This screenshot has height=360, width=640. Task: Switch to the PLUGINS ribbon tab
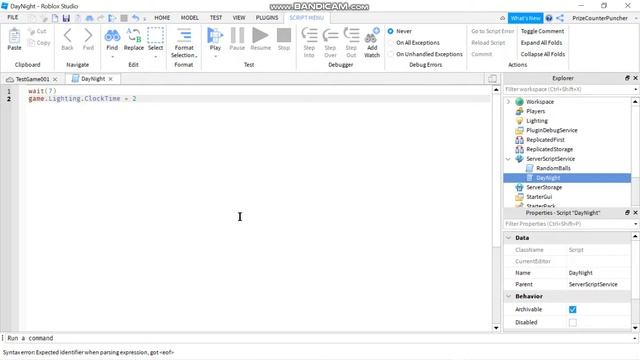[x=267, y=18]
